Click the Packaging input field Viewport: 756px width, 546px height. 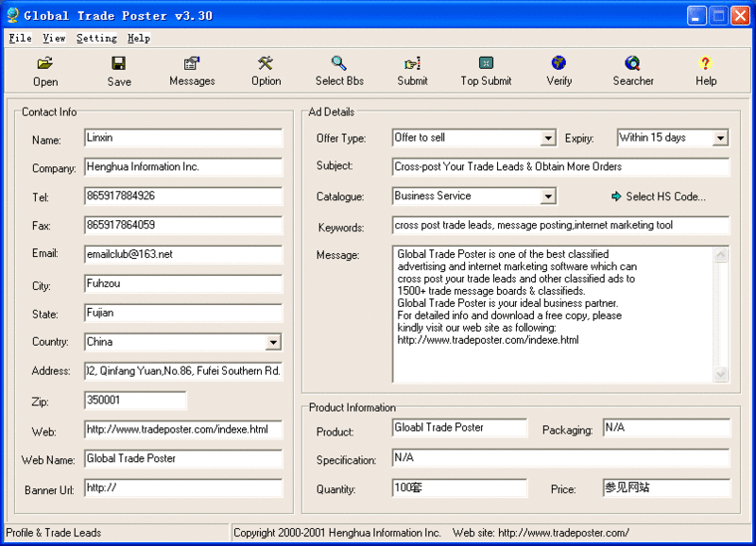[666, 428]
